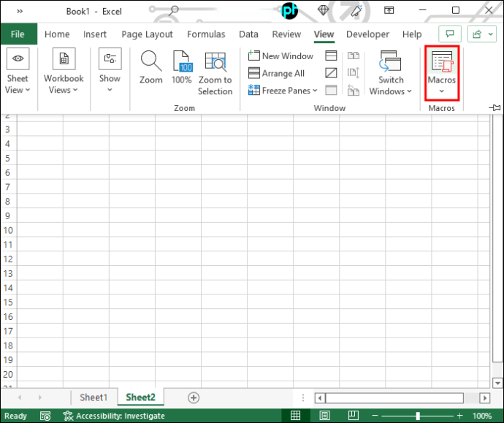Switch to the Sheet1 tab
The height and width of the screenshot is (423, 504).
tap(93, 397)
